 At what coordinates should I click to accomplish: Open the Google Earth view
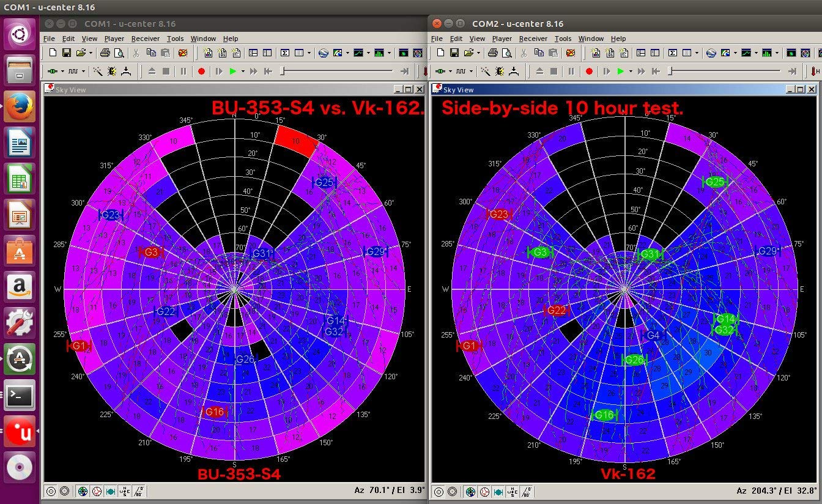click(x=324, y=53)
